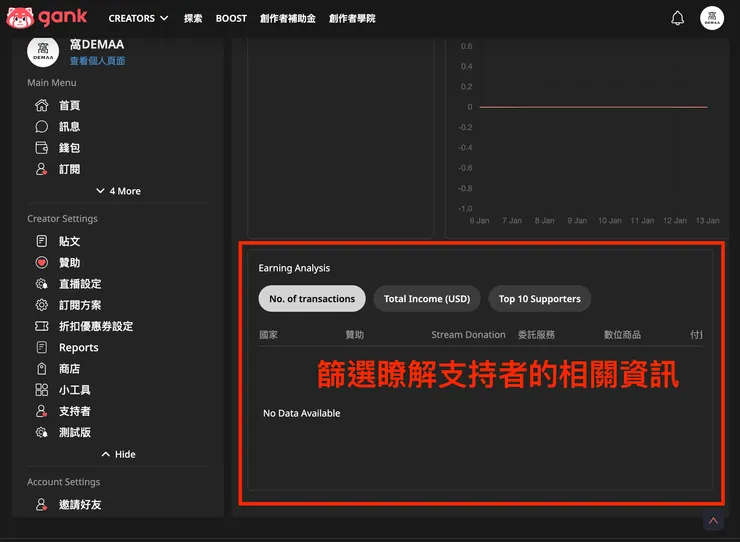
Task: Click the 查看個人頁面 link
Action: 98,61
